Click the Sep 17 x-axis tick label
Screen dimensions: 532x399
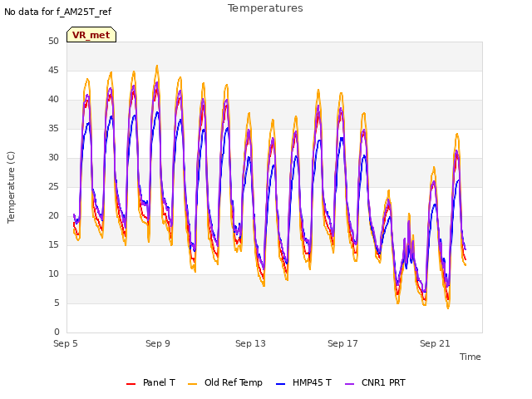pyautogui.click(x=342, y=343)
